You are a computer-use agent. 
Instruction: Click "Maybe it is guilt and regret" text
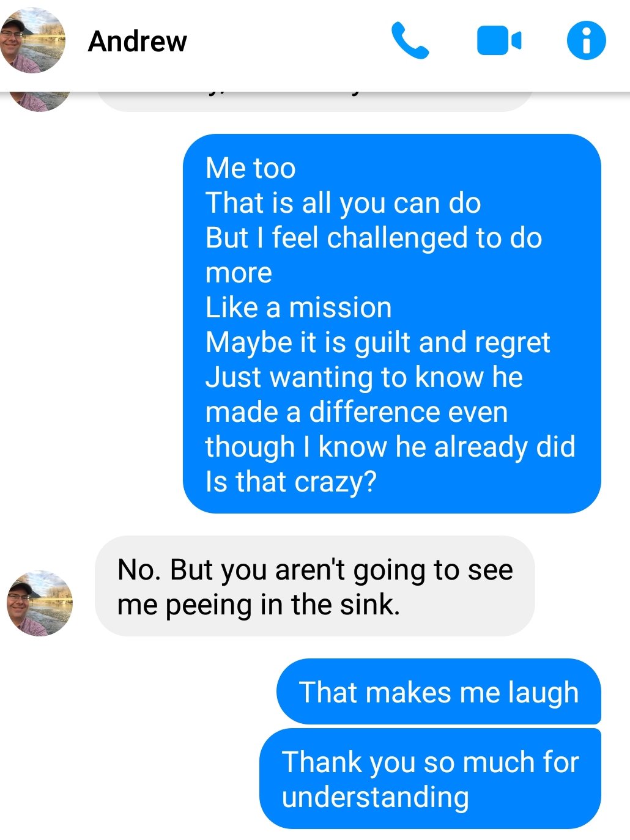coord(377,342)
